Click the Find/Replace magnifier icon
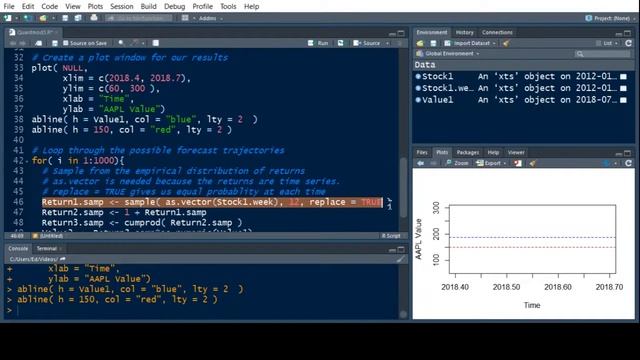 (x=121, y=43)
